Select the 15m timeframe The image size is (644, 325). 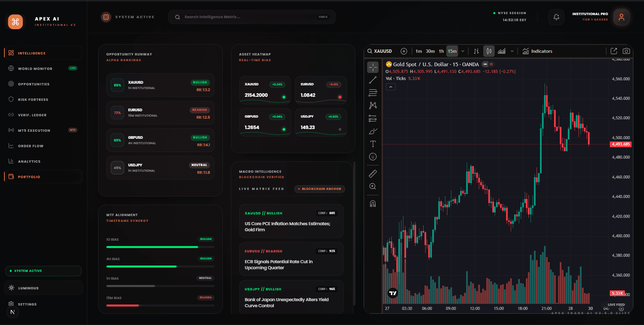(x=452, y=51)
